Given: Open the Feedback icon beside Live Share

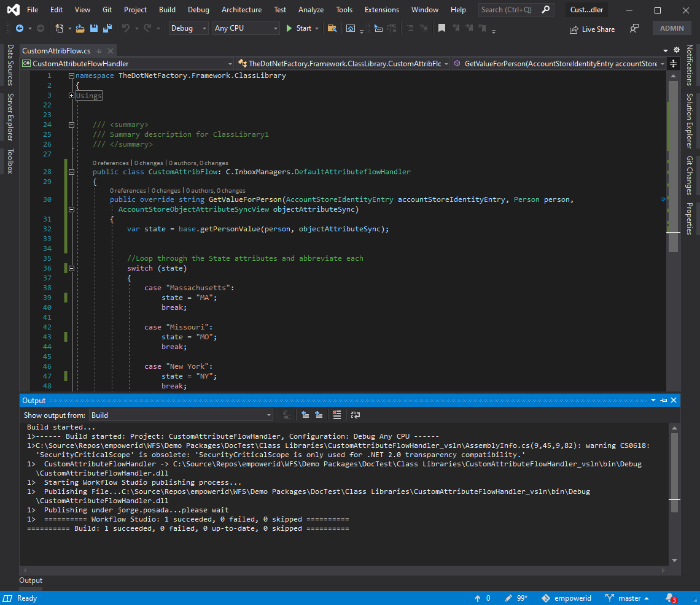Looking at the screenshot, I should click(634, 29).
